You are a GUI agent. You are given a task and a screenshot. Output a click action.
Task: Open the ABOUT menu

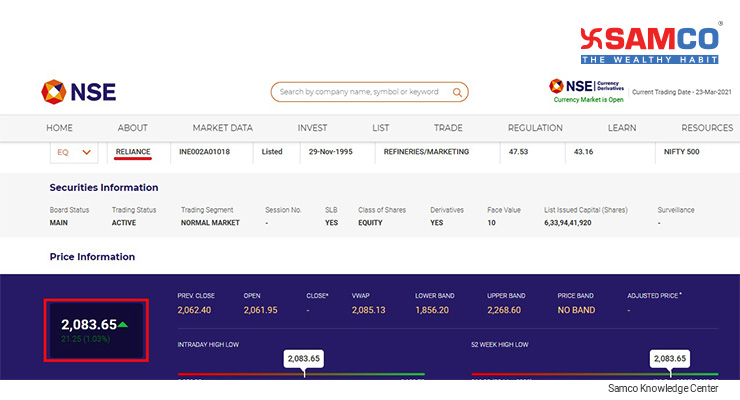(133, 128)
